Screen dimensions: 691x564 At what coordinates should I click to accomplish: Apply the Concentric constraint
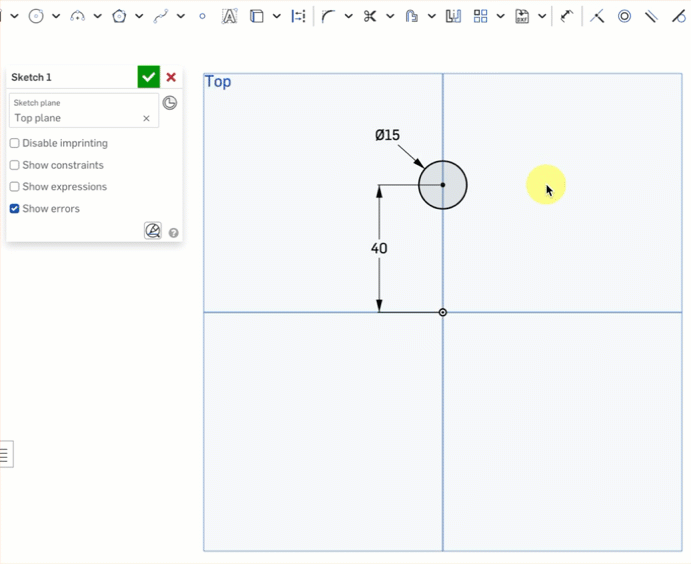(x=624, y=16)
